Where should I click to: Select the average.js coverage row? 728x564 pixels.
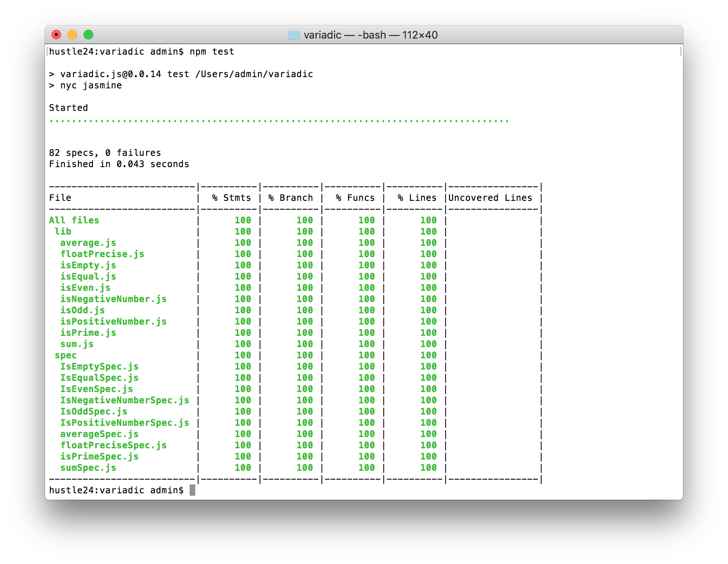[x=88, y=243]
